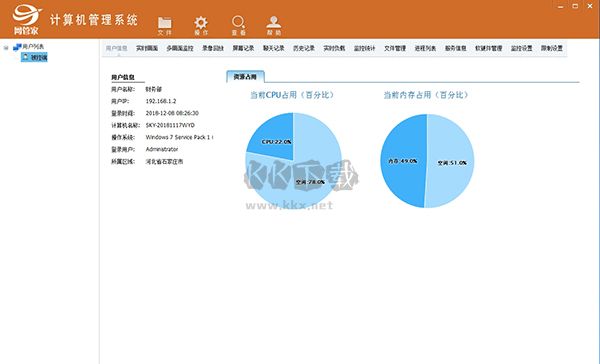600x364 pixels.
Task: Click computer name SKY-20181117WYD
Action: 170,125
